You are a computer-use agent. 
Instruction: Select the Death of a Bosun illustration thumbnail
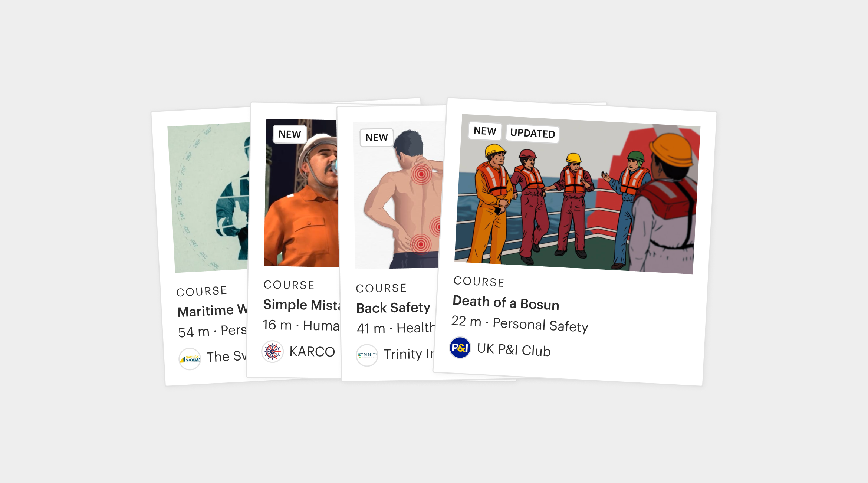[577, 194]
